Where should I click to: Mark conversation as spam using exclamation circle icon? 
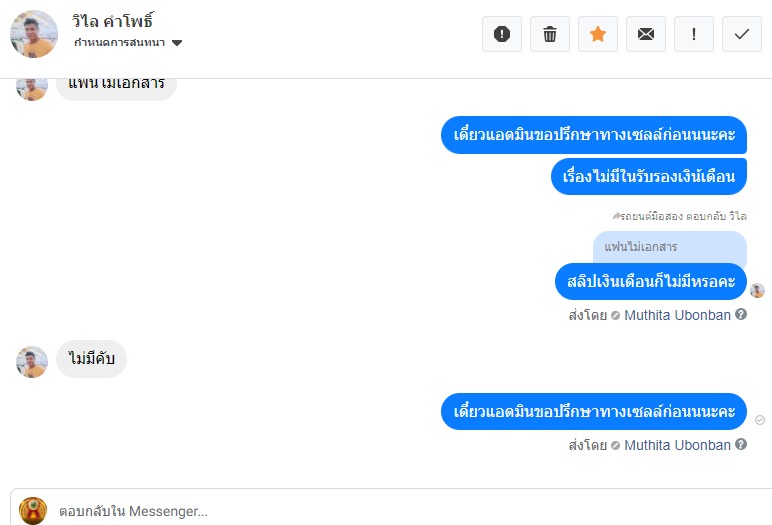(x=502, y=34)
